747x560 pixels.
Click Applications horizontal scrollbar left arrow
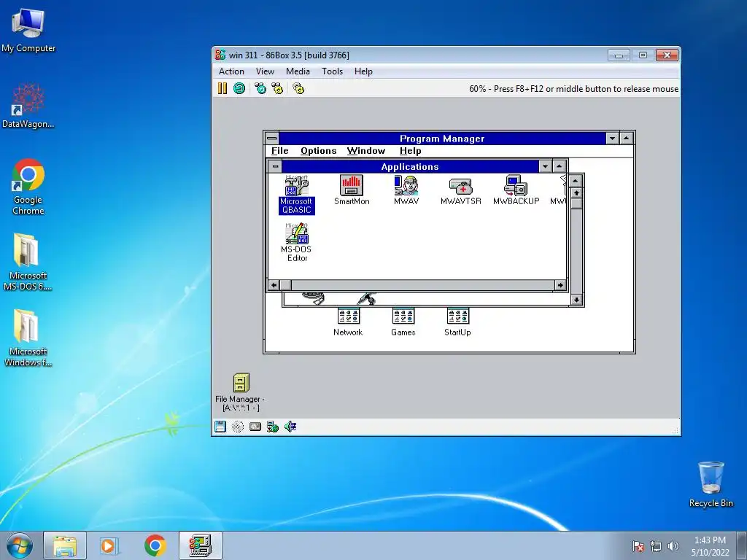[x=274, y=285]
